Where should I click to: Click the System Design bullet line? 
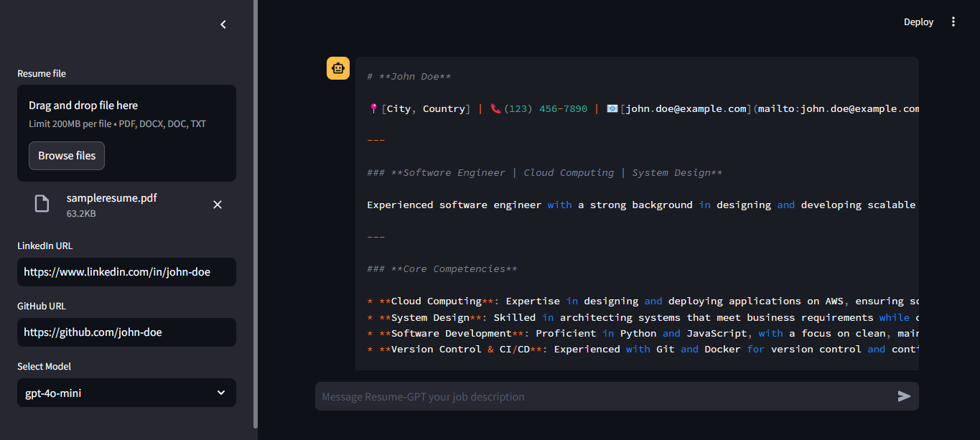coord(643,317)
